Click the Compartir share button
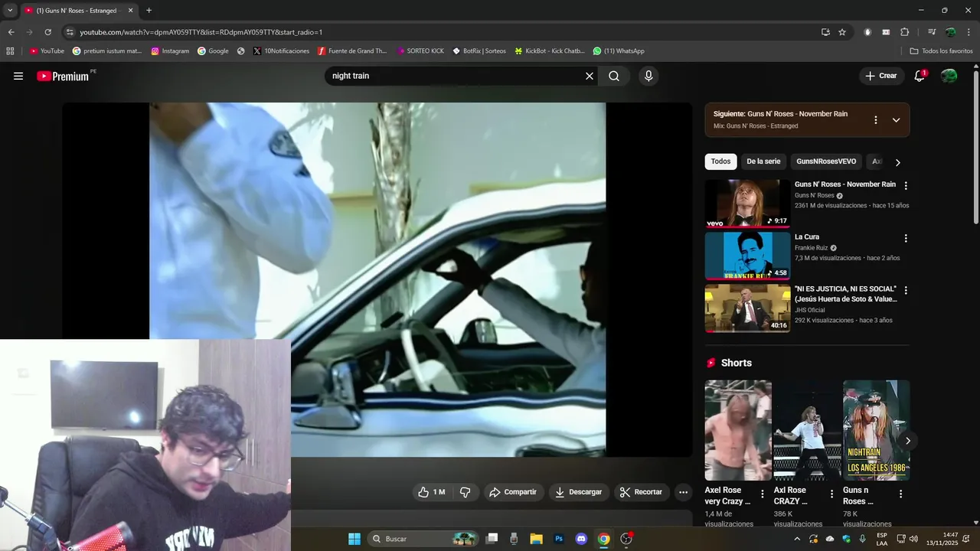 pyautogui.click(x=513, y=492)
